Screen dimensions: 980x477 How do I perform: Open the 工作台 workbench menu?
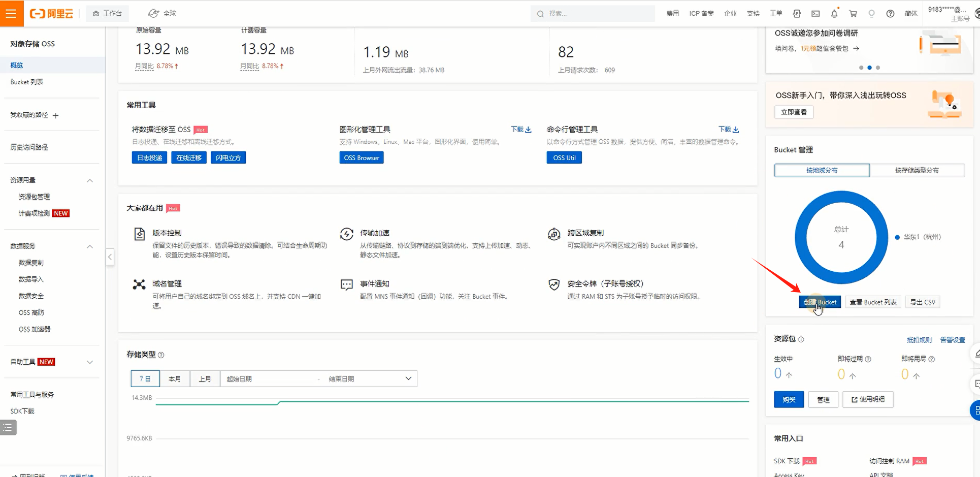tap(107, 14)
